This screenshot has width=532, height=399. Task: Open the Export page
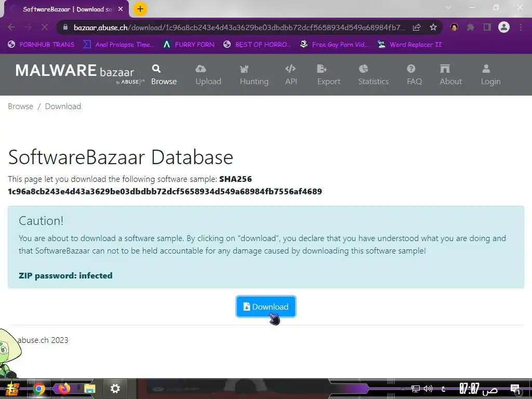point(328,75)
